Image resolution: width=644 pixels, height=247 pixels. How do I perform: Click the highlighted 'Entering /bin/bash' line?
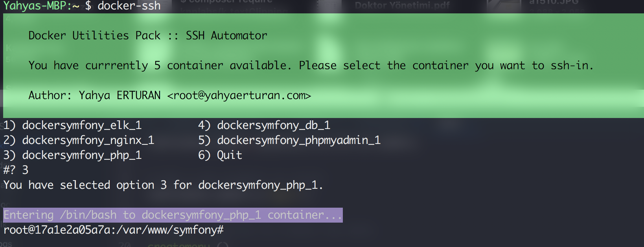173,215
